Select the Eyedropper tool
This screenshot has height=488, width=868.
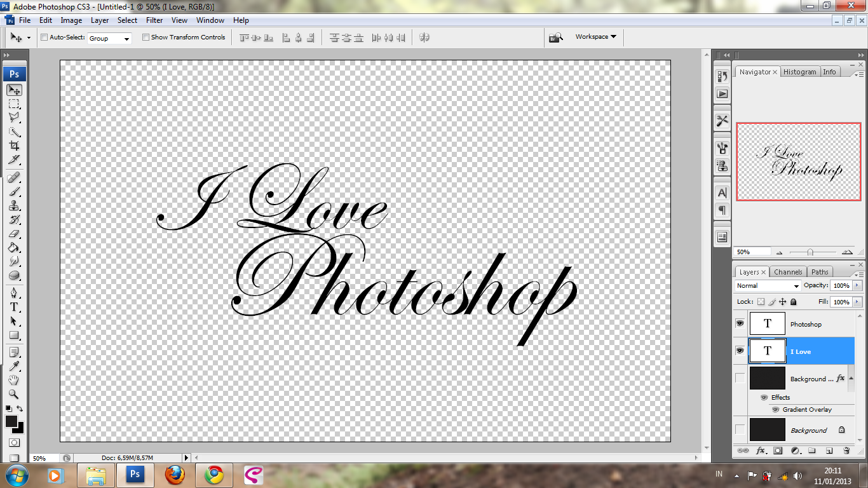(x=14, y=366)
